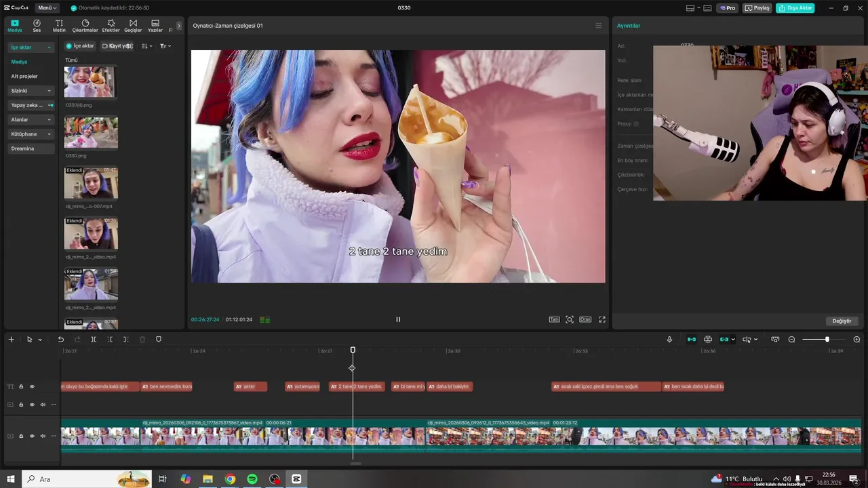Screen dimensions: 868x488
Task: Open the media sort dropdown
Action: 146,46
